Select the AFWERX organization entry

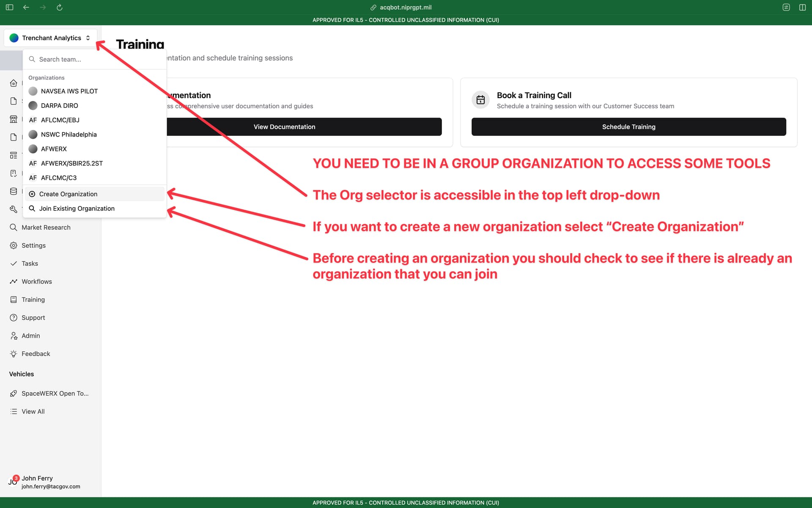click(94, 149)
